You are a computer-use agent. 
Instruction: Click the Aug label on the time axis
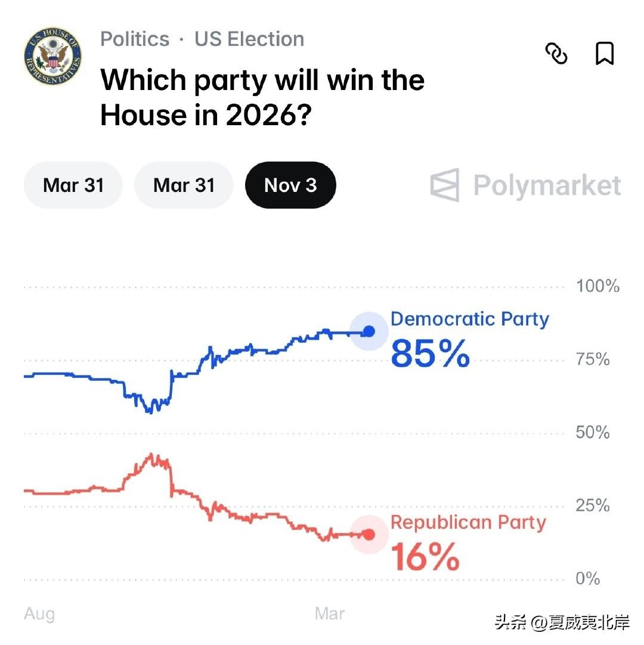[x=38, y=613]
